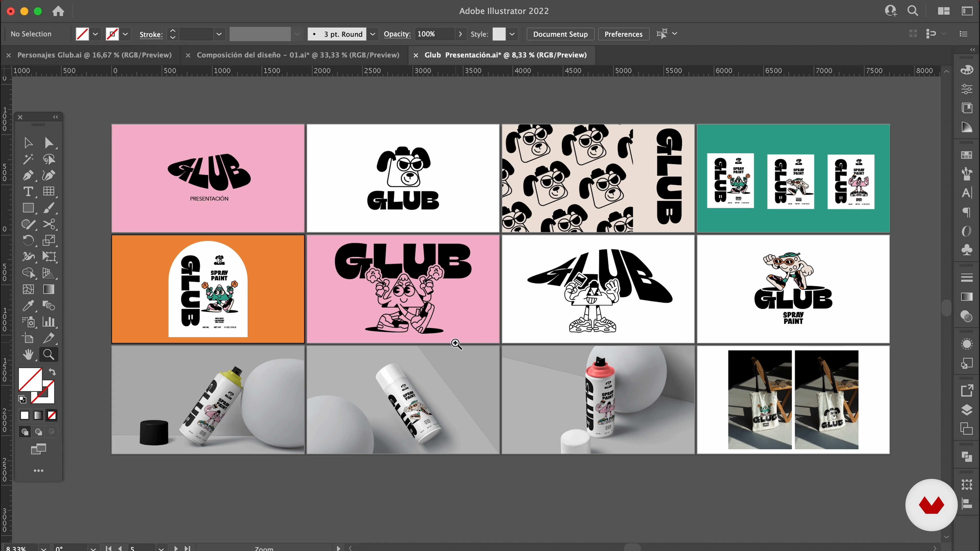
Task: Open the Style dropdown arrow
Action: [512, 34]
